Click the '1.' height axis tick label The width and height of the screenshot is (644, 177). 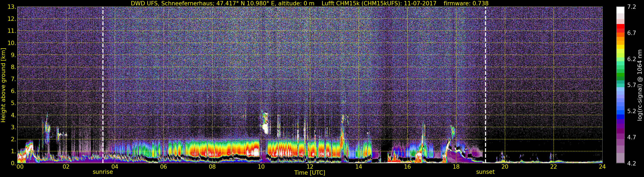13,151
